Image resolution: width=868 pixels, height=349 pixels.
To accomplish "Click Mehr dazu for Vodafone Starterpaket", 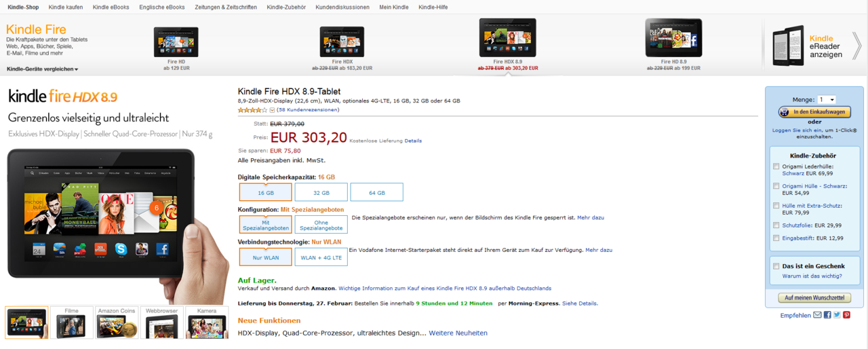I will pyautogui.click(x=599, y=250).
